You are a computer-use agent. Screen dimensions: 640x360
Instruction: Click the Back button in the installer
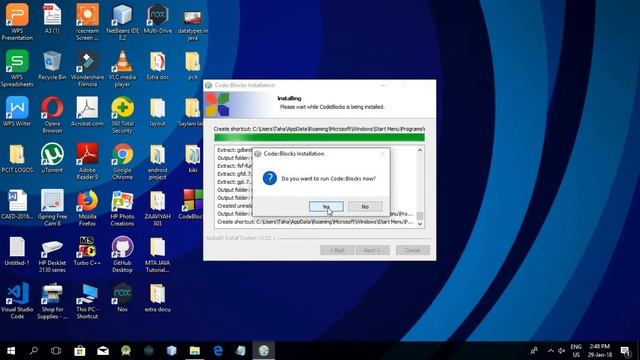tap(337, 250)
